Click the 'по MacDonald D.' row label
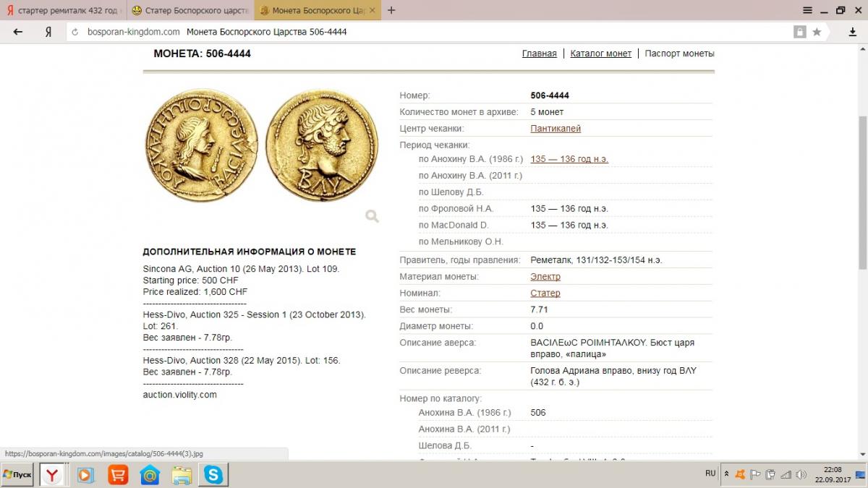 click(x=454, y=226)
